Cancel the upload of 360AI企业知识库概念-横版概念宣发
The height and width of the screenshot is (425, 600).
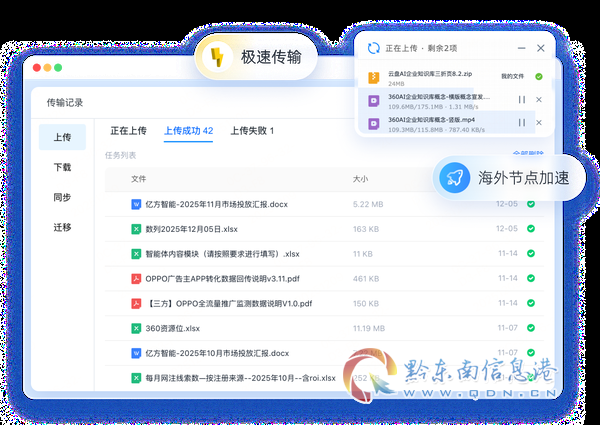coord(539,99)
